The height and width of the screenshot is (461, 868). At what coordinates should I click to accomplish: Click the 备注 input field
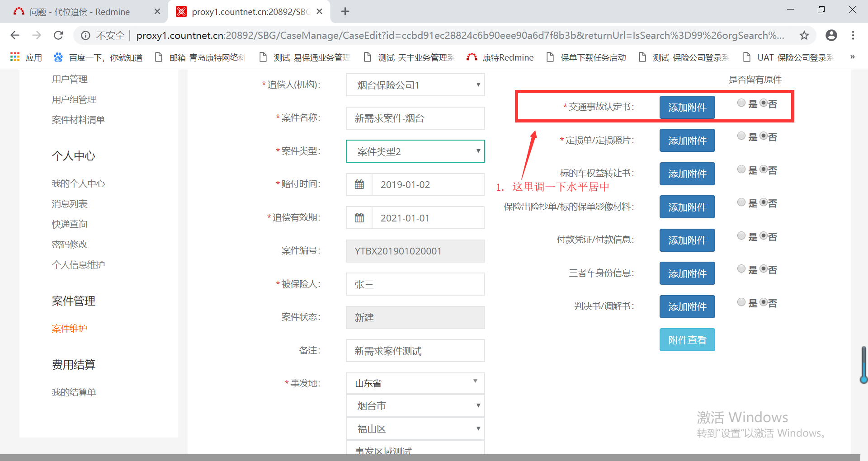pos(415,351)
